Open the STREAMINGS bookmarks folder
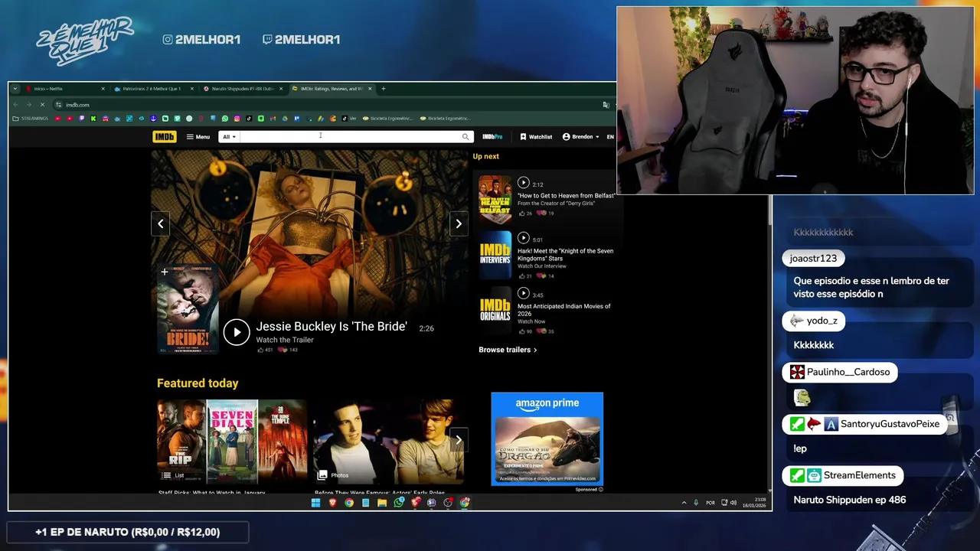The height and width of the screenshot is (551, 980). (x=31, y=119)
